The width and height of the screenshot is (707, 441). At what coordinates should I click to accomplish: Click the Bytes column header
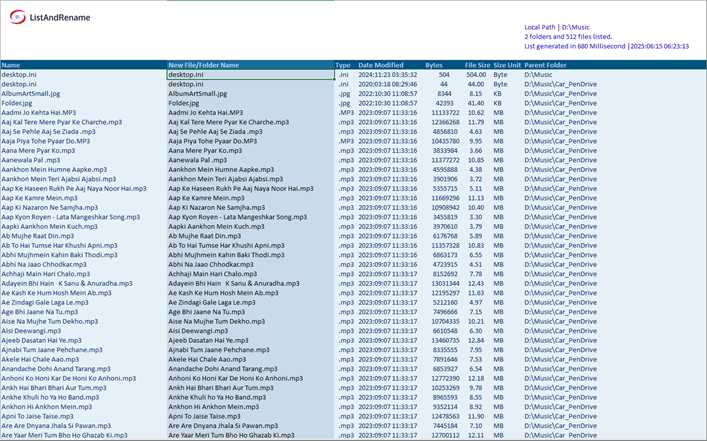pos(434,65)
